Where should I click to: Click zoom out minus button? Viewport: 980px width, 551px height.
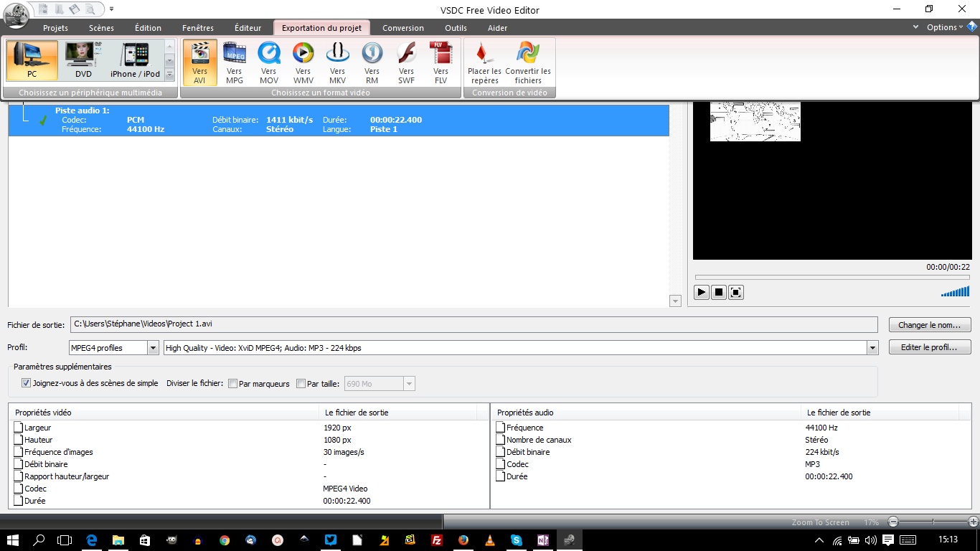[x=893, y=522]
